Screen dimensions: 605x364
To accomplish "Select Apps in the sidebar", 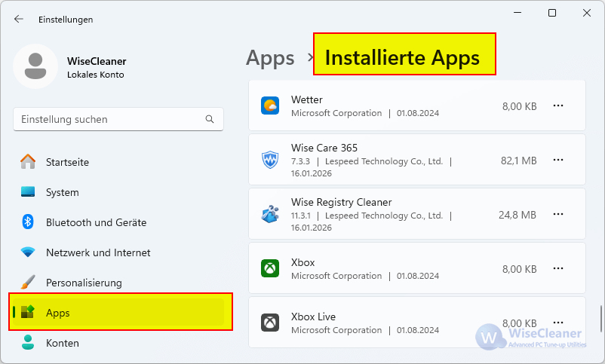I will 118,312.
